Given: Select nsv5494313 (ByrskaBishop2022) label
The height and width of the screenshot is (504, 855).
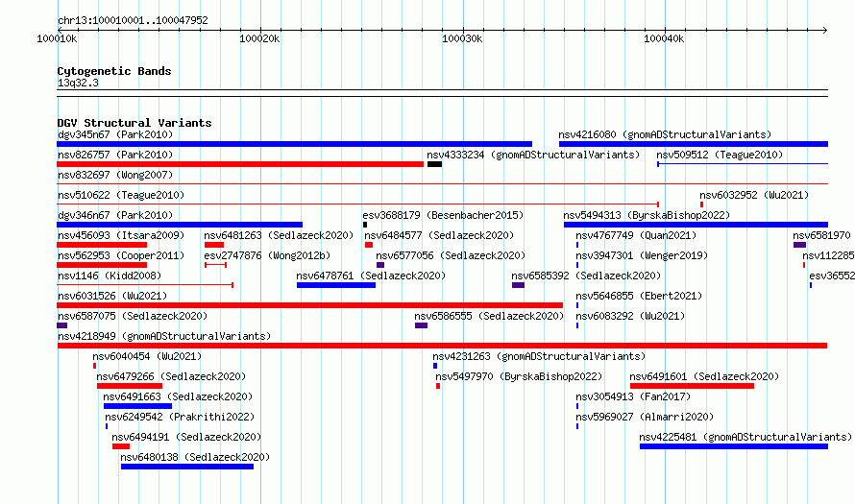Looking at the screenshot, I should (647, 215).
